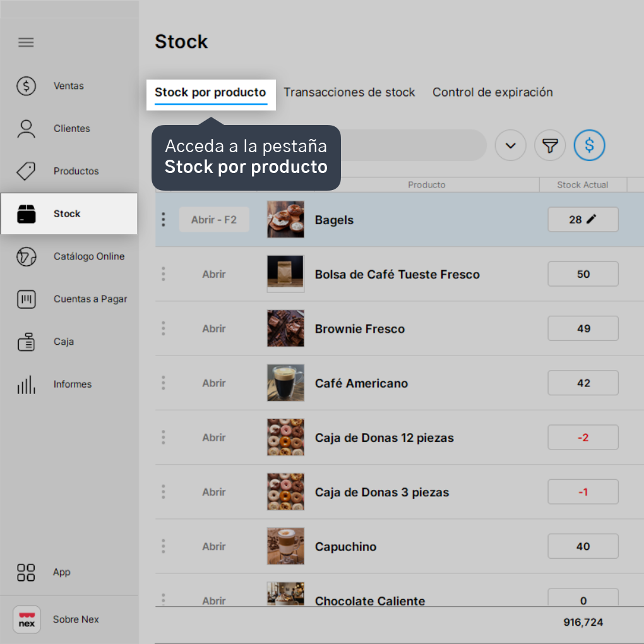
Task: Toggle the blue dollar sign button
Action: pos(589,145)
